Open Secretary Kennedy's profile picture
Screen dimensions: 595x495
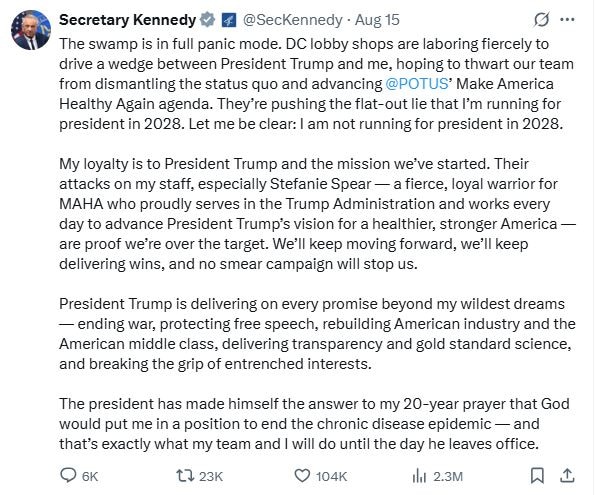(31, 30)
